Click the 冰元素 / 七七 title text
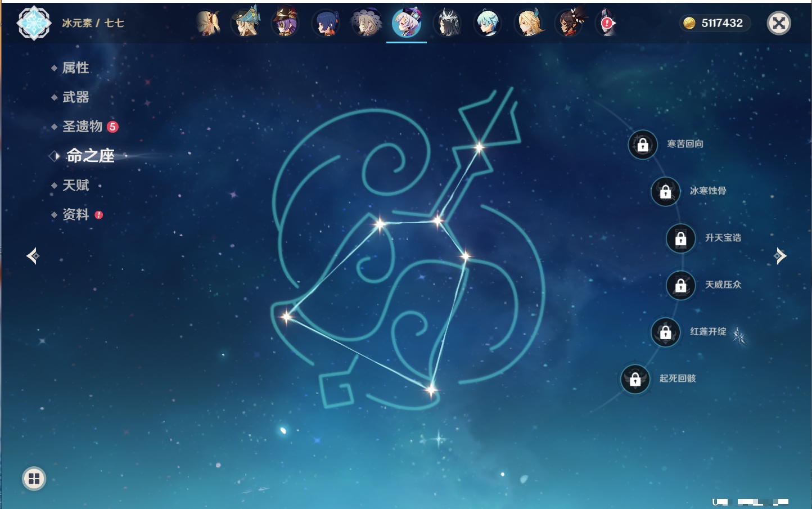This screenshot has width=812, height=509. pyautogui.click(x=93, y=23)
